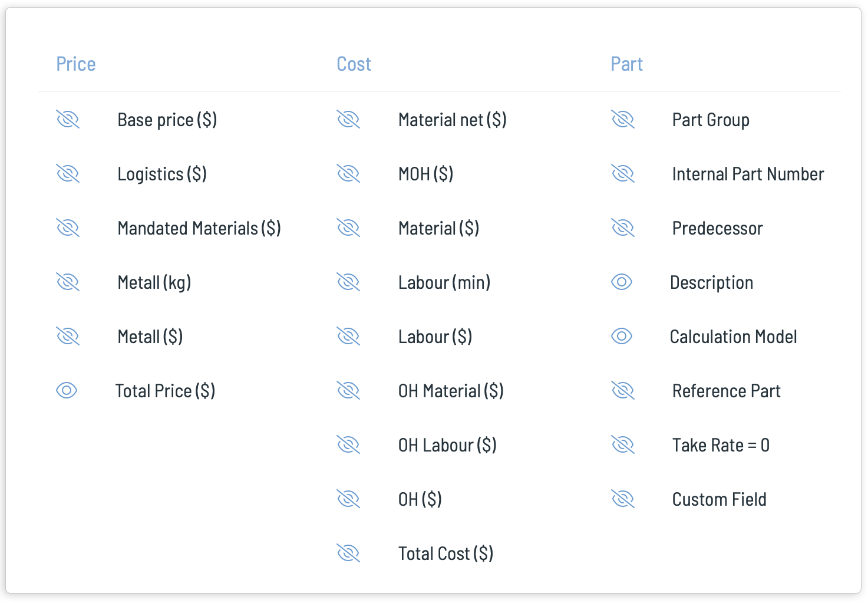Show the Base price ($) column
The width and height of the screenshot is (868, 603).
tap(68, 120)
